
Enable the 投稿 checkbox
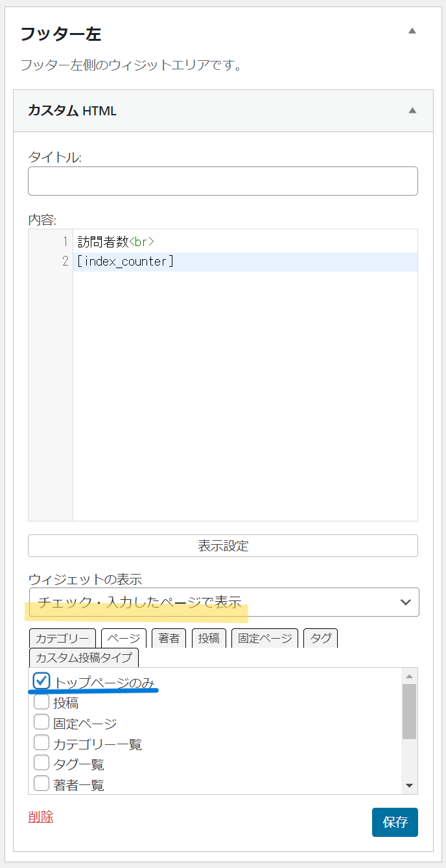(x=41, y=702)
